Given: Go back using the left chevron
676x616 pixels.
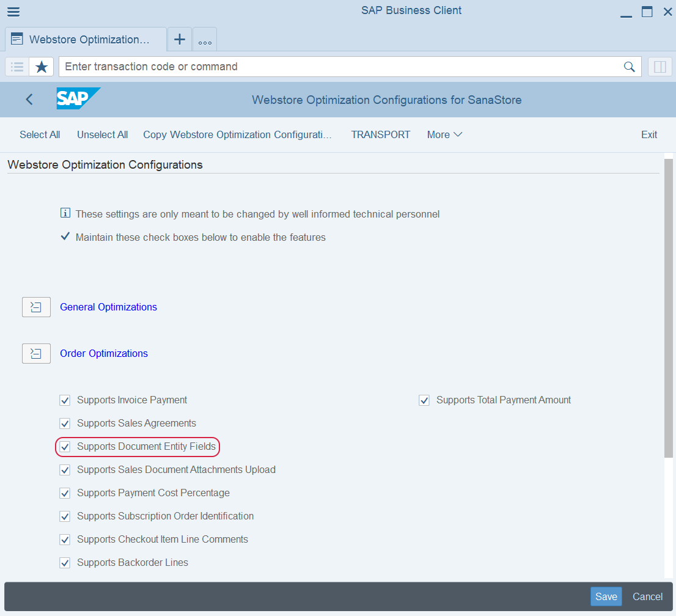Looking at the screenshot, I should point(29,100).
